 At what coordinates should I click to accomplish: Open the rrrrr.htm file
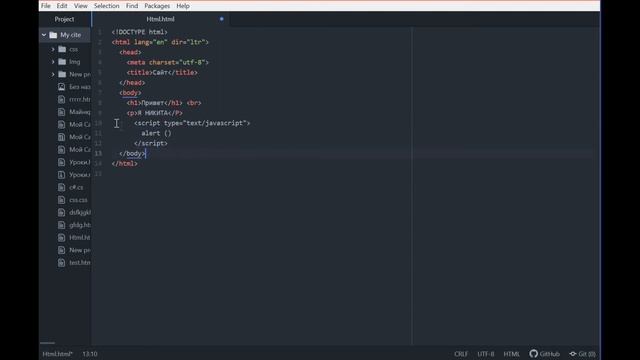point(80,100)
